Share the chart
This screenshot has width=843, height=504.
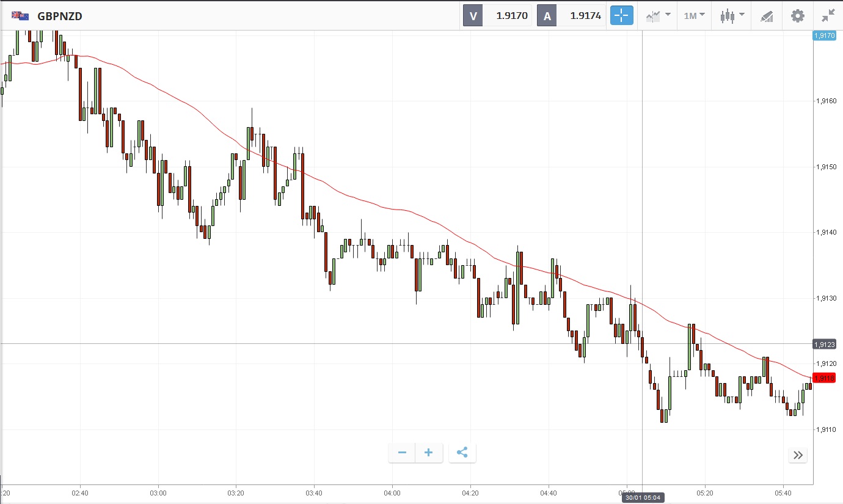462,453
